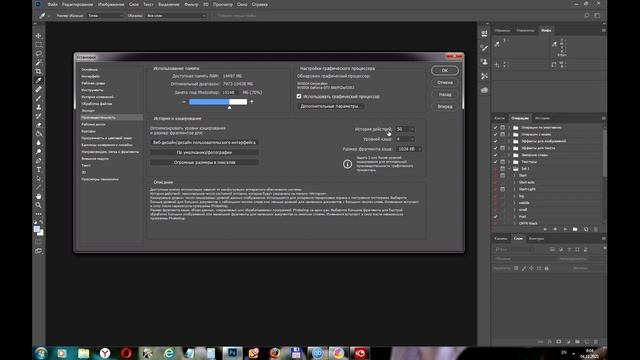Select the Brush tool
The height and width of the screenshot is (360, 640).
coord(38,98)
